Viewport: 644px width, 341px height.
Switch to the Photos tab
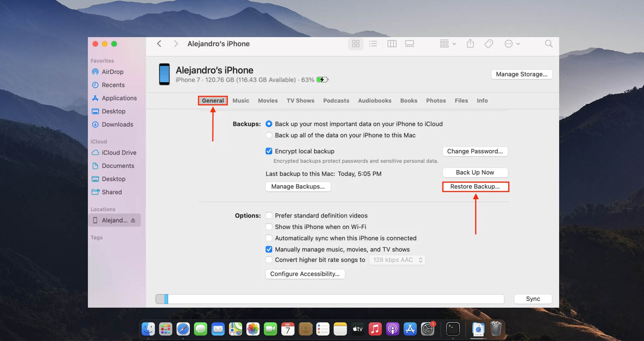(436, 101)
